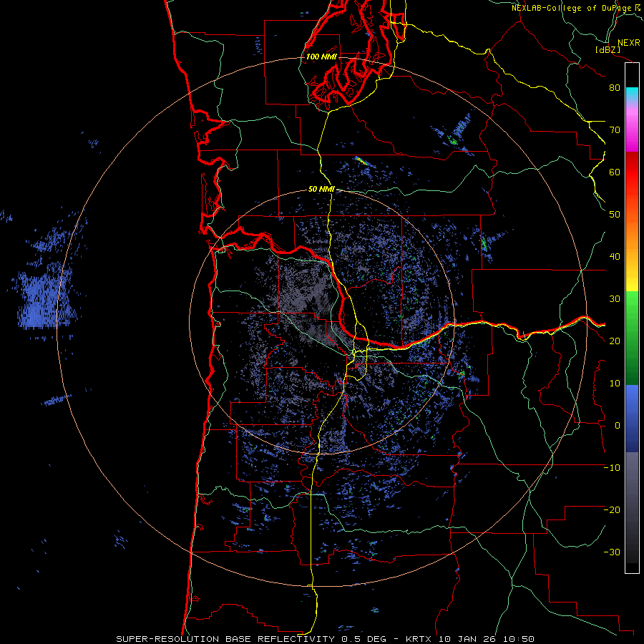Click the cyan segment of the color bar
The height and width of the screenshot is (644, 644).
tap(632, 94)
